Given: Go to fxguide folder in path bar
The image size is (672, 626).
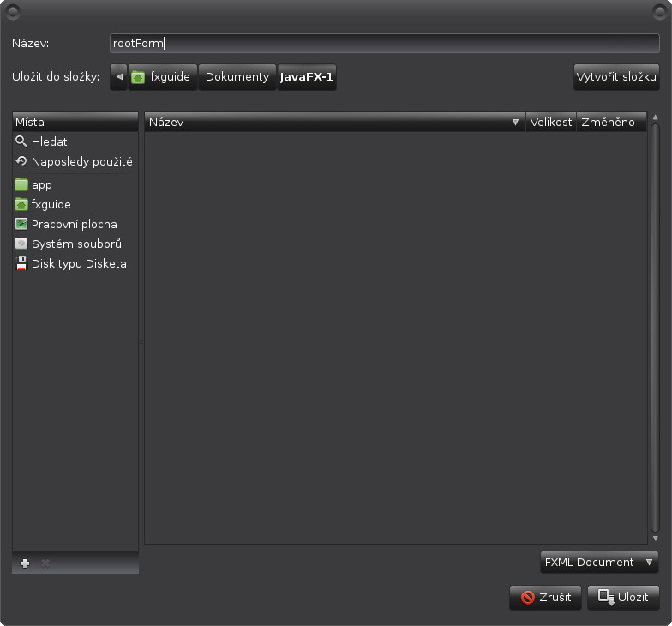Looking at the screenshot, I should 163,77.
